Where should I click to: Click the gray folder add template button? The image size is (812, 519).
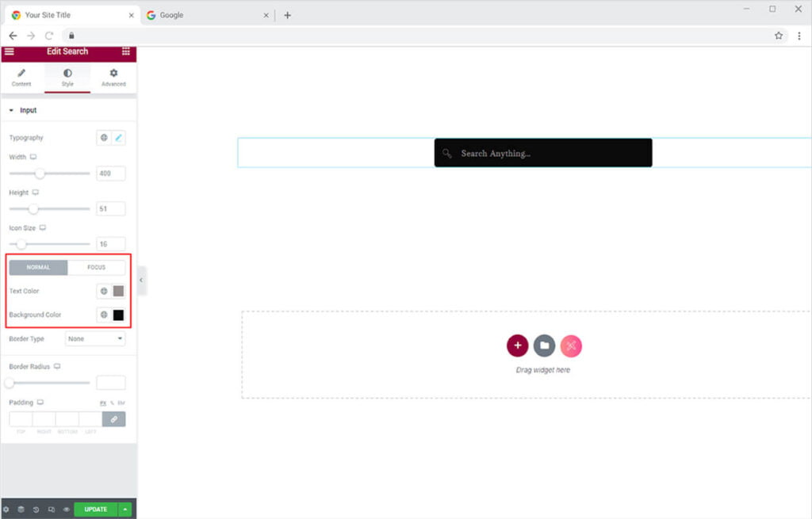coord(544,345)
